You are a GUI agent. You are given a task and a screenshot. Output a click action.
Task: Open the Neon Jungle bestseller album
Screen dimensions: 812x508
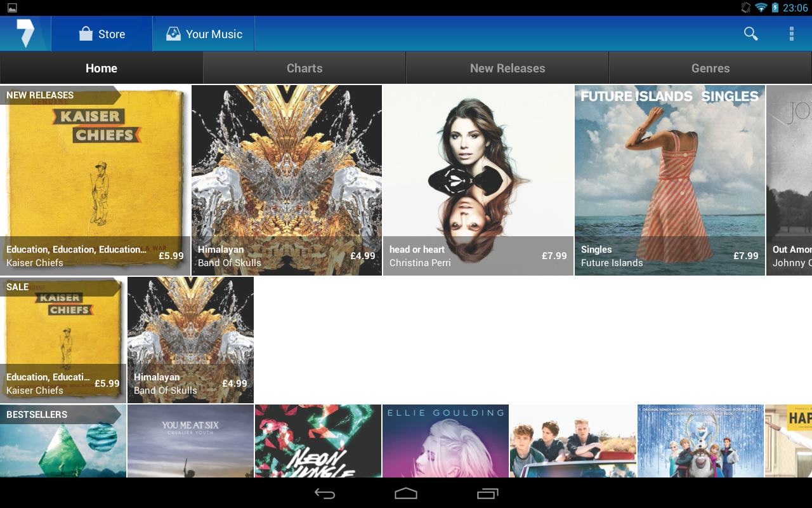tap(318, 441)
